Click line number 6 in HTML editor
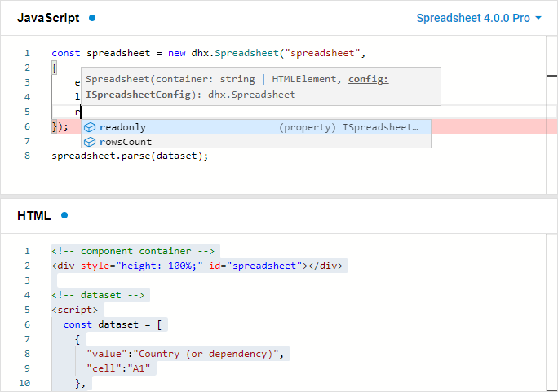558x392 pixels. (x=28, y=324)
